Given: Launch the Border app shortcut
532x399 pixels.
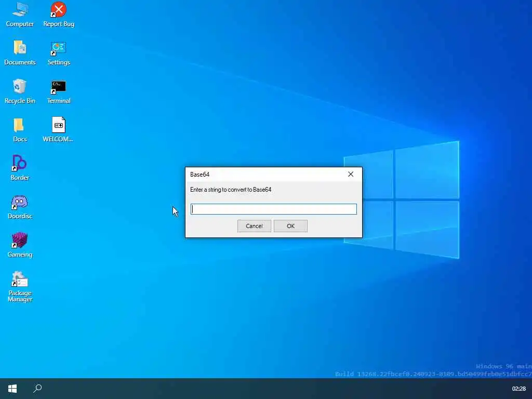Looking at the screenshot, I should (x=20, y=168).
